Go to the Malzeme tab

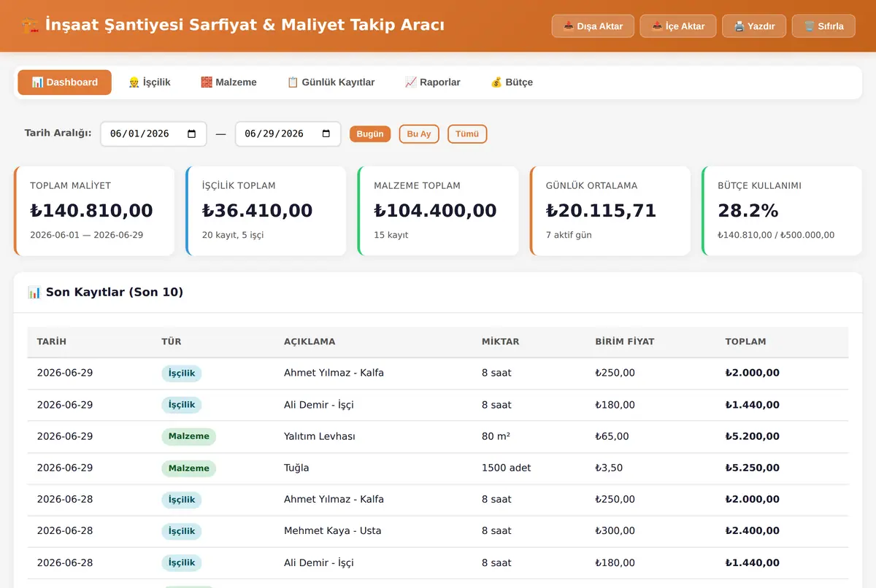tap(228, 82)
